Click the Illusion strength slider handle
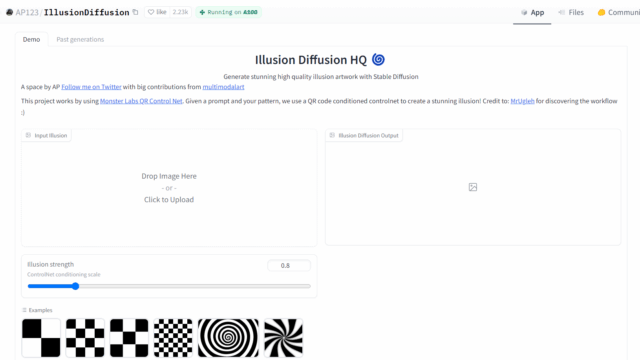 (75, 286)
